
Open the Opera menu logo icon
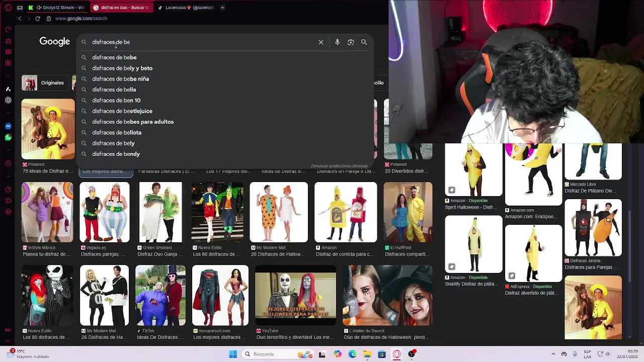[8, 8]
